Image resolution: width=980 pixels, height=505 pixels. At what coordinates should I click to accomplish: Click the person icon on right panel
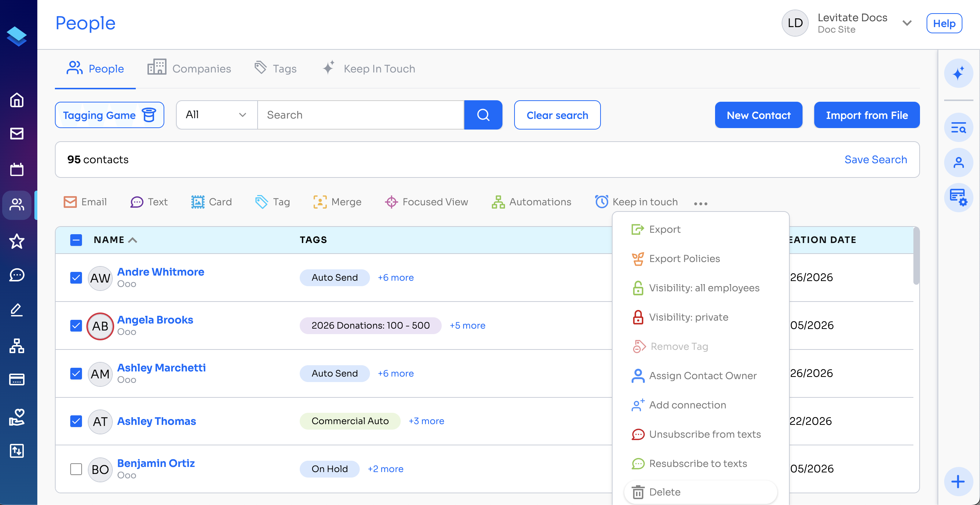958,163
